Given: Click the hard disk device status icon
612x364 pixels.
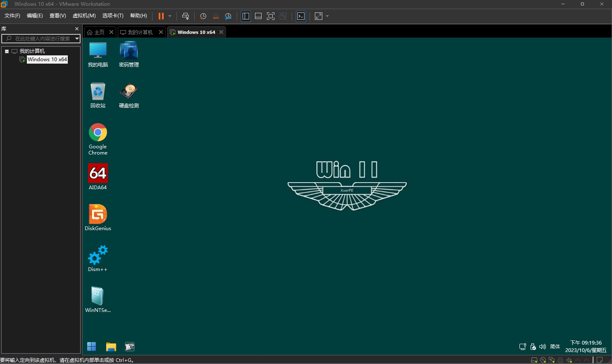Looking at the screenshot, I should [534, 360].
